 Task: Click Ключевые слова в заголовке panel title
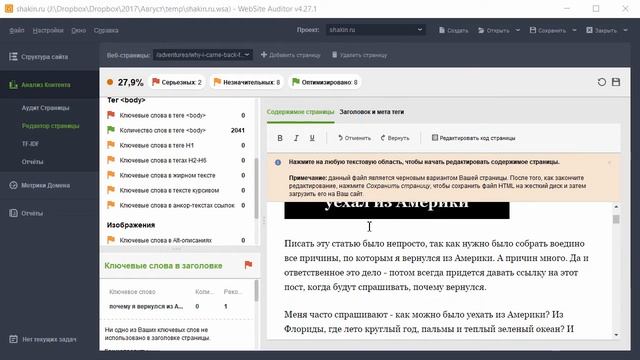coord(163,266)
